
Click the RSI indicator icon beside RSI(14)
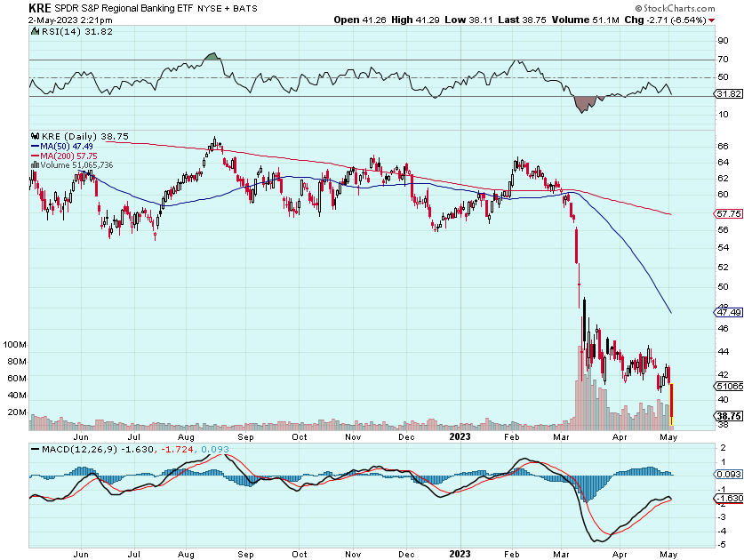point(35,32)
